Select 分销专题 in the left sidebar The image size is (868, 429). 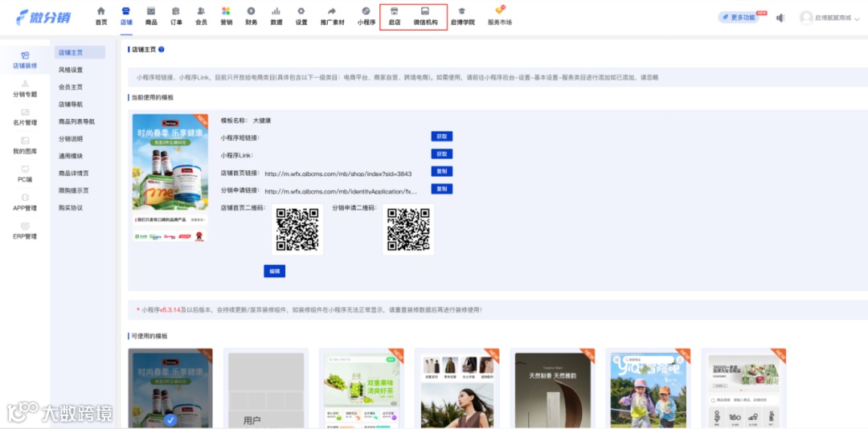tap(25, 88)
